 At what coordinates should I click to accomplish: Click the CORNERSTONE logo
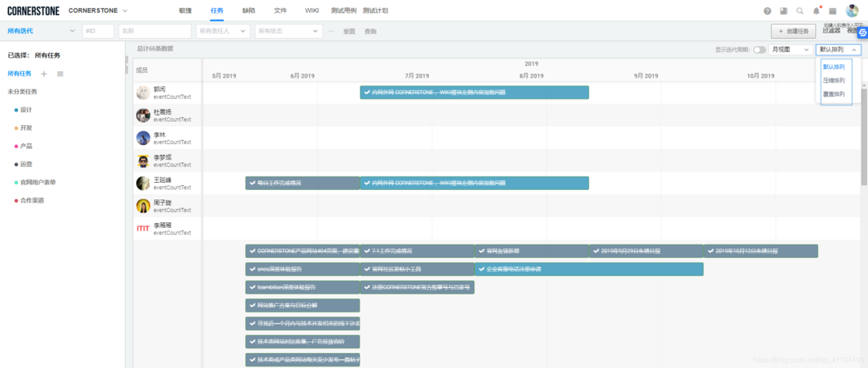coord(33,10)
